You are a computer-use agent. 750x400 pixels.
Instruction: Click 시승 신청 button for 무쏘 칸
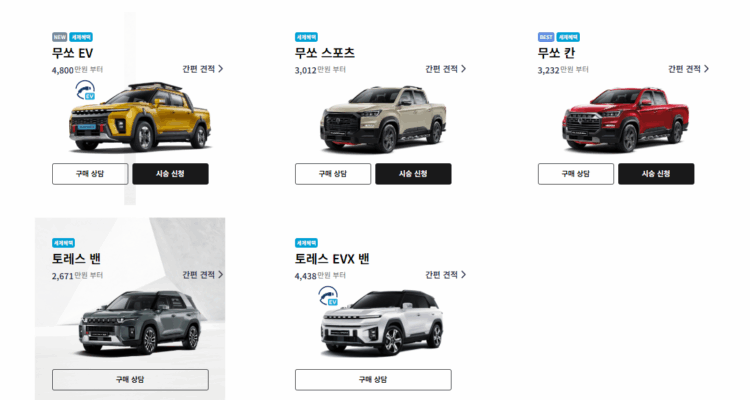pos(656,174)
